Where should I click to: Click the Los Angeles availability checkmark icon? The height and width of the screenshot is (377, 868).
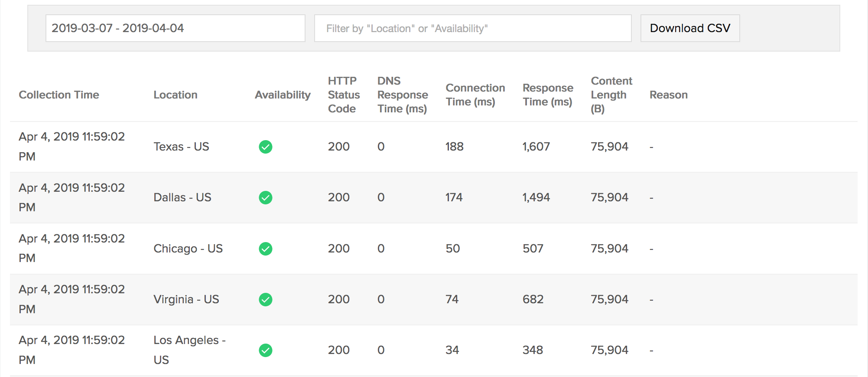[265, 350]
